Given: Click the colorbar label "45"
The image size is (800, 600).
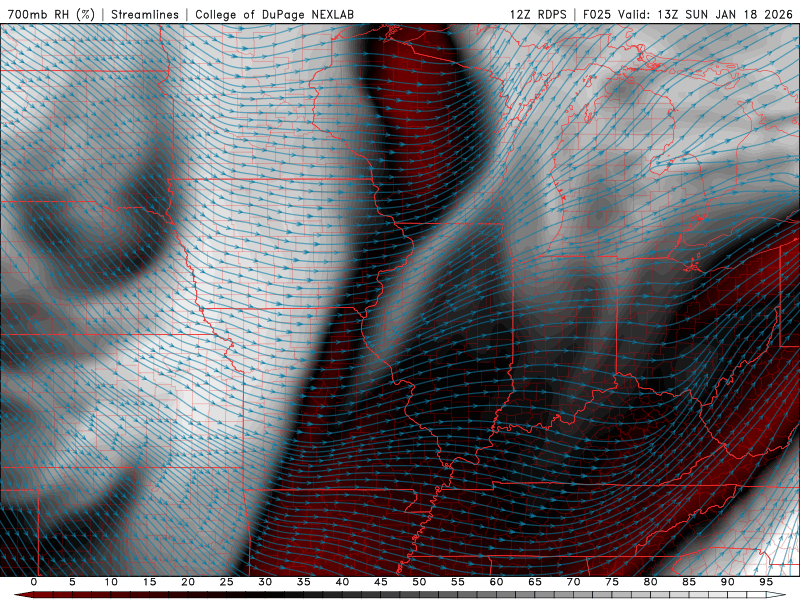Looking at the screenshot, I should pos(381,582).
